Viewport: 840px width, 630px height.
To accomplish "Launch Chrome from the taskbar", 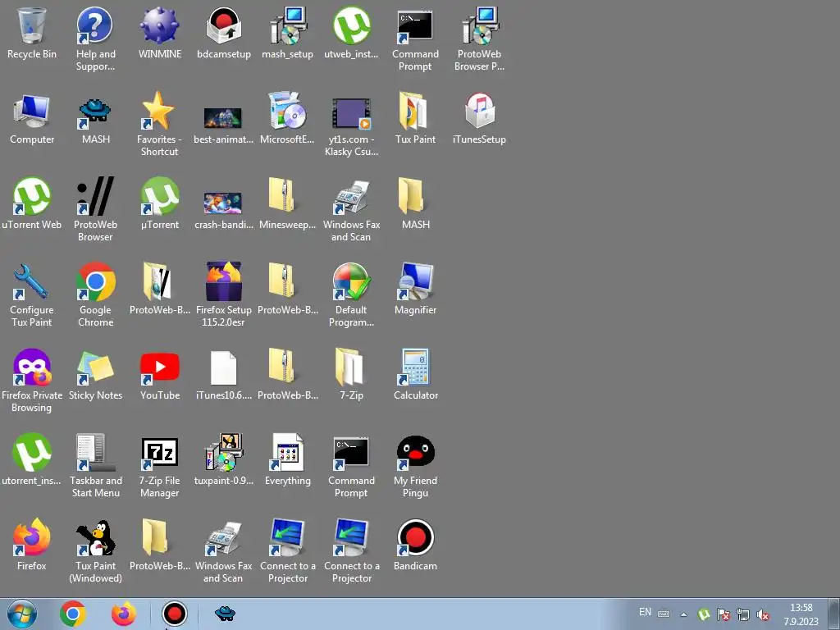I will tap(73, 614).
